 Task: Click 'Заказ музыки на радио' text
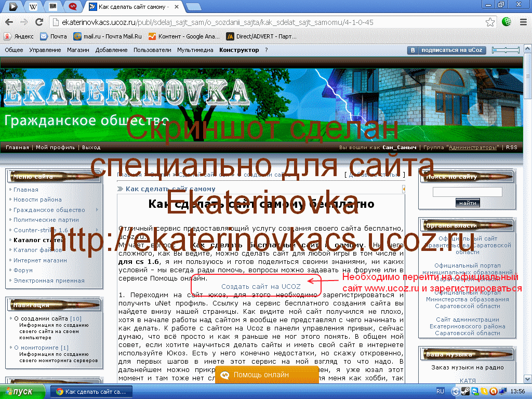click(467, 367)
